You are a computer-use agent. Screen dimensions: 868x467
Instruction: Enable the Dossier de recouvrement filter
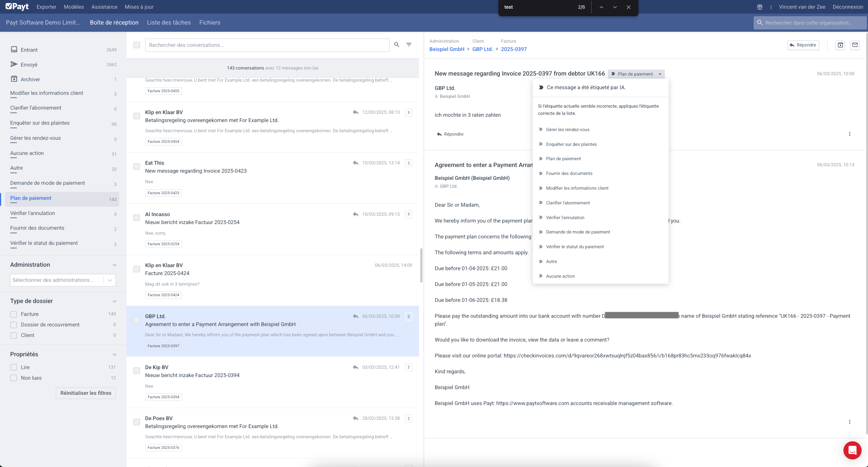(14, 325)
